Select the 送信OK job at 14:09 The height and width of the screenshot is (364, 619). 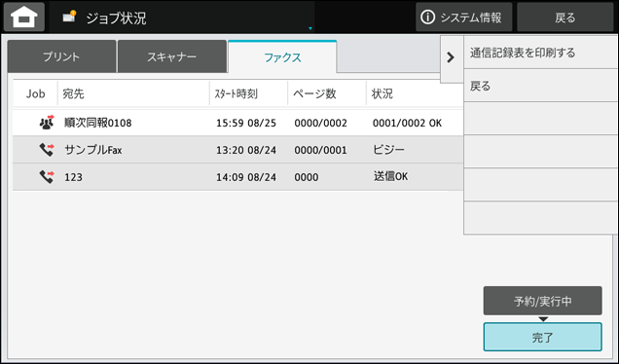pyautogui.click(x=237, y=176)
